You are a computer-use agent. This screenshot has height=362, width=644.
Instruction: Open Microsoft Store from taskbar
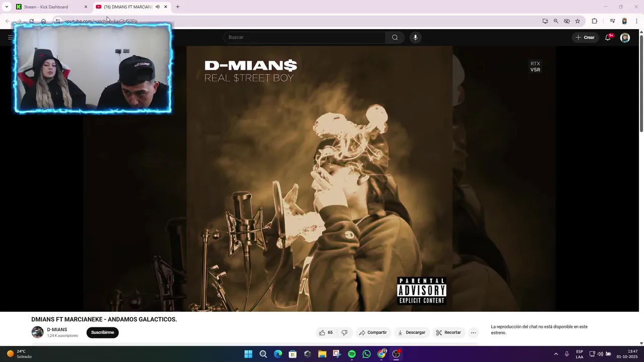click(293, 354)
